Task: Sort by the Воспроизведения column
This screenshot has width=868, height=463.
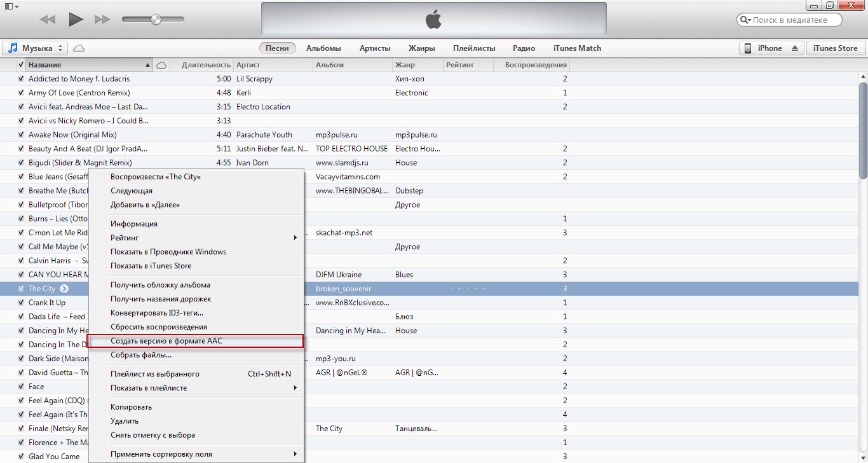Action: tap(531, 65)
